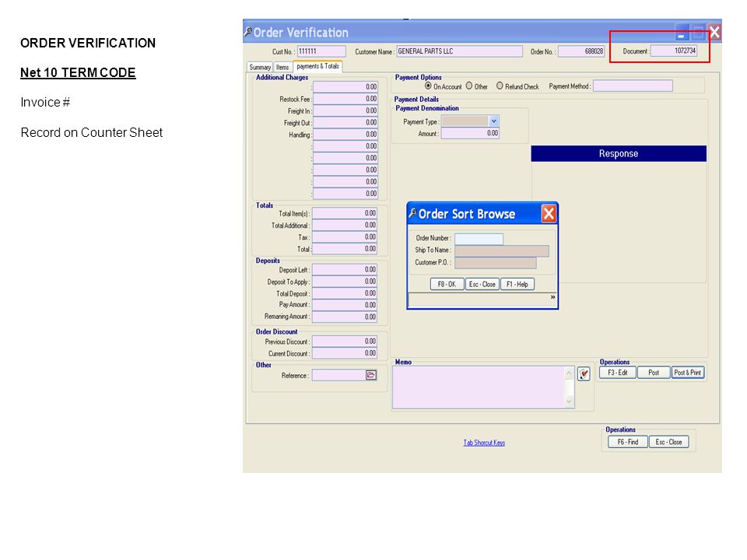
Task: Switch to the payments & Totals tab
Action: click(317, 66)
